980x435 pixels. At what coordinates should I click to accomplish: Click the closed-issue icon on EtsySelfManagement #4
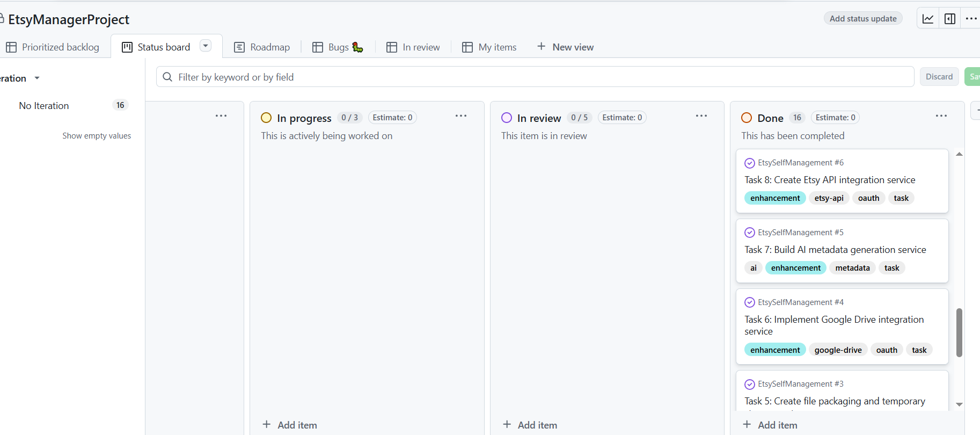pos(750,302)
